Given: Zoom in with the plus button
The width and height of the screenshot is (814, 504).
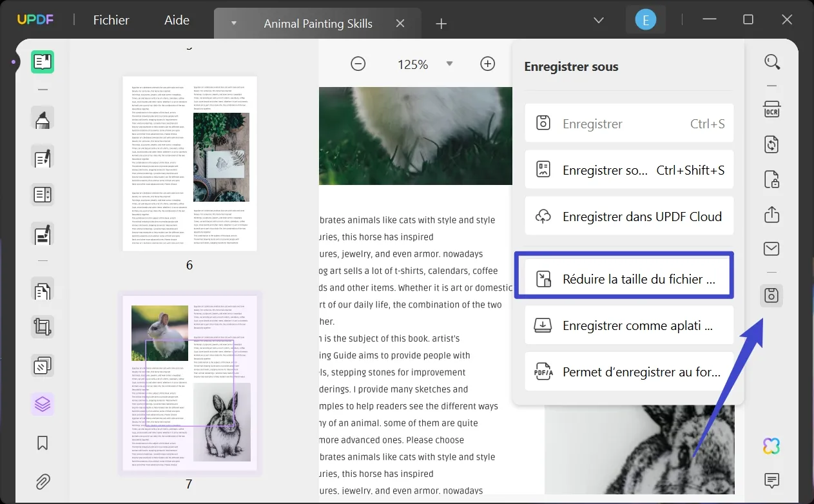Looking at the screenshot, I should (x=488, y=64).
